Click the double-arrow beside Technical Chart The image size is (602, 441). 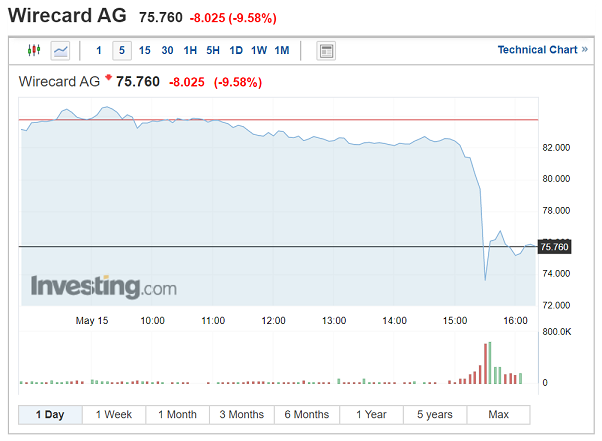(584, 50)
